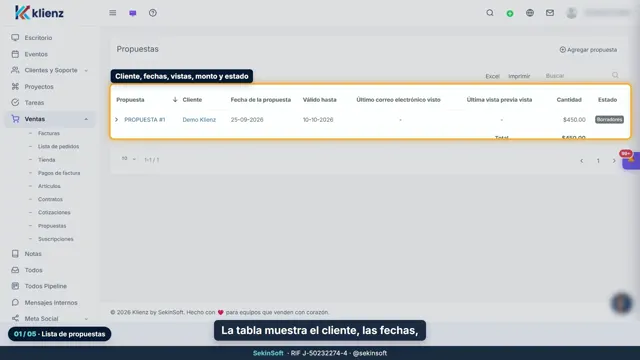Click the Imprimir print button
The image size is (640, 360).
pos(519,76)
